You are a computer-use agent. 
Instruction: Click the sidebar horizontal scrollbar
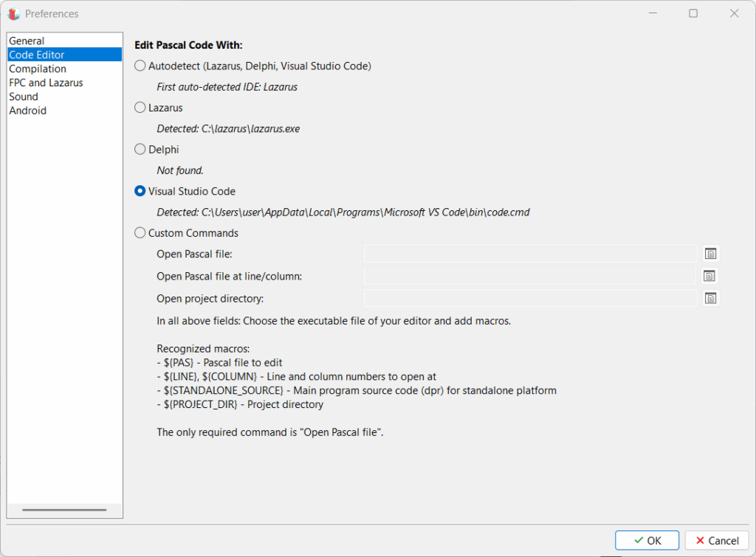[64, 510]
